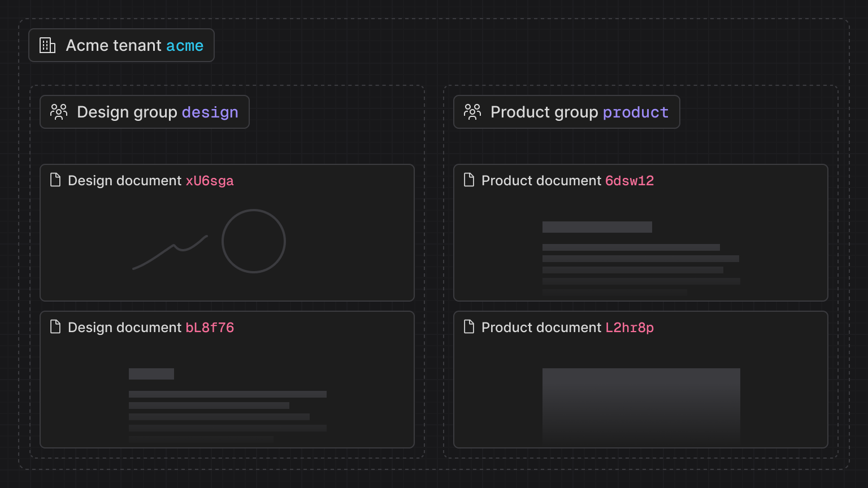Open the design group identifier link

210,112
